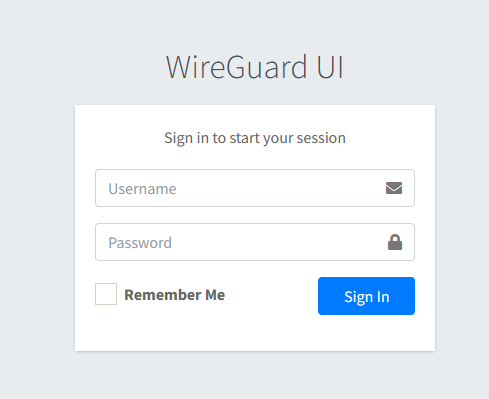Click empty area of the white login card
This screenshot has width=489, height=399.
click(x=255, y=333)
